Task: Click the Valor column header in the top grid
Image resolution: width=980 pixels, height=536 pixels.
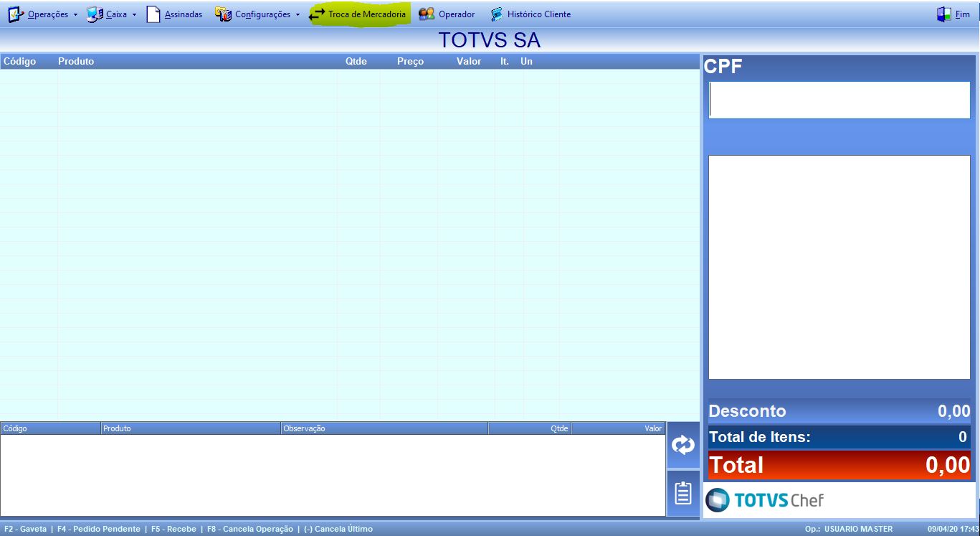Action: point(469,61)
